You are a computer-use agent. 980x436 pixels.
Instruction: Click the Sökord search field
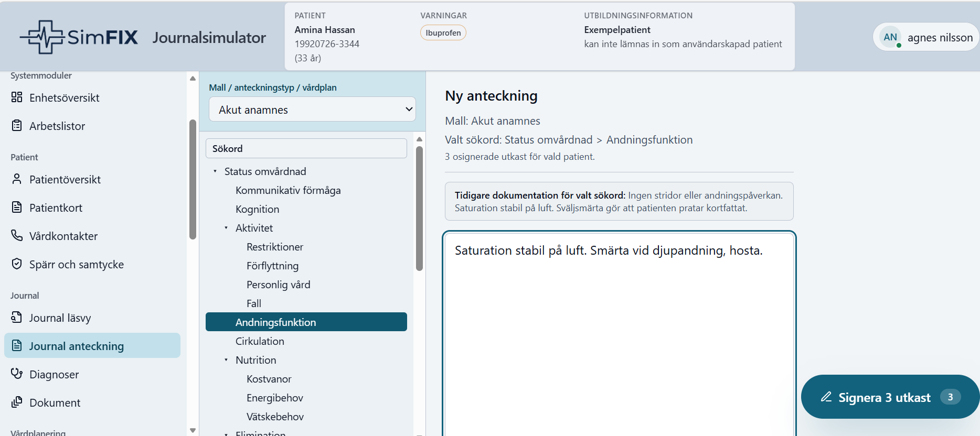coord(306,148)
